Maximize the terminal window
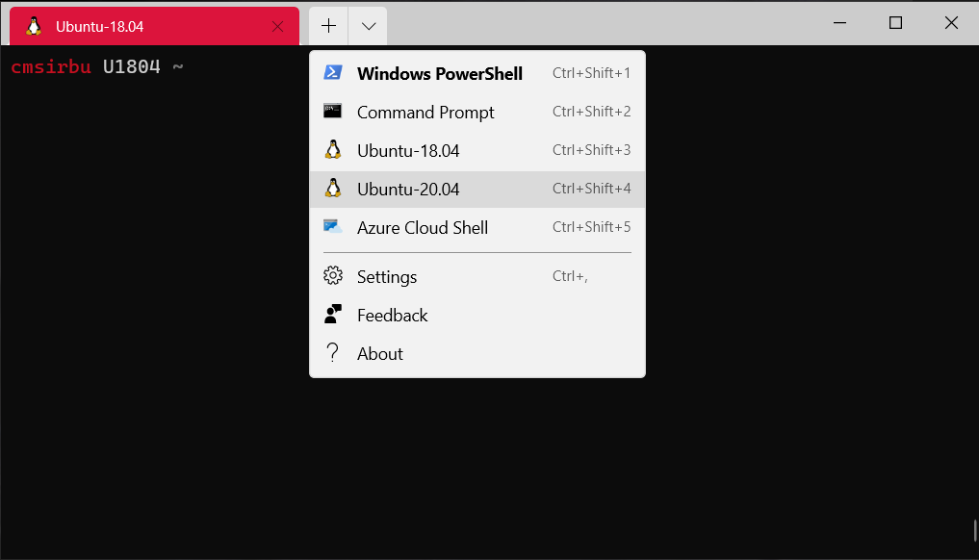The width and height of the screenshot is (979, 560). tap(895, 23)
